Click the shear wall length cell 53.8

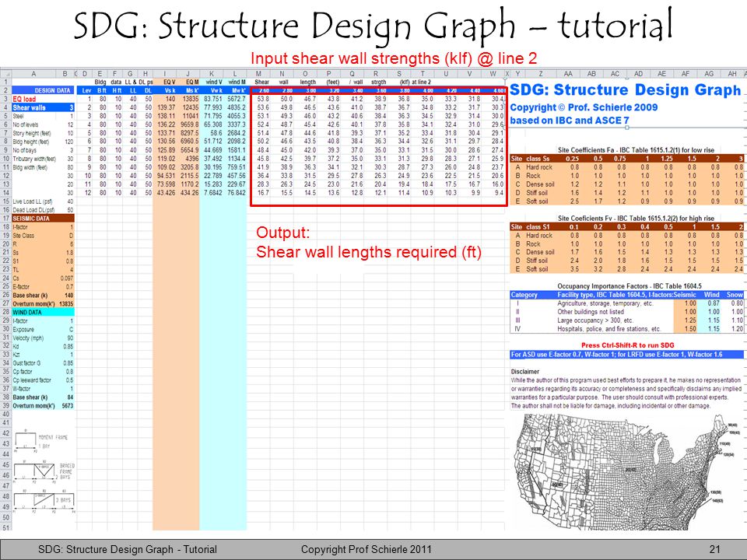coord(263,99)
